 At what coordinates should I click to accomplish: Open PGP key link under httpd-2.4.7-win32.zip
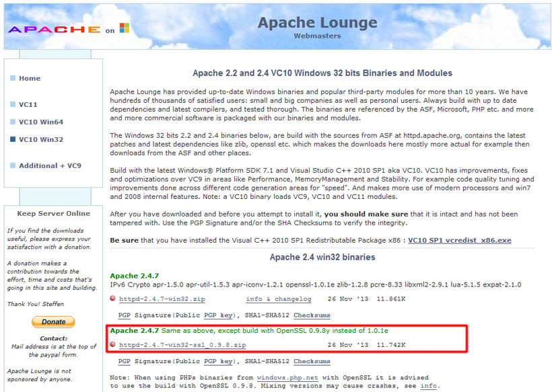[x=218, y=315]
